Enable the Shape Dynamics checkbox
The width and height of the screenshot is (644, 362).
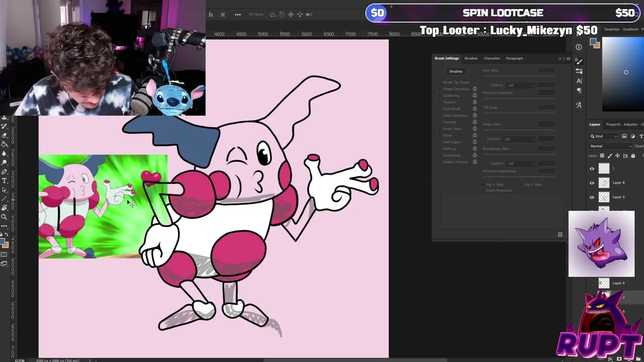439,89
